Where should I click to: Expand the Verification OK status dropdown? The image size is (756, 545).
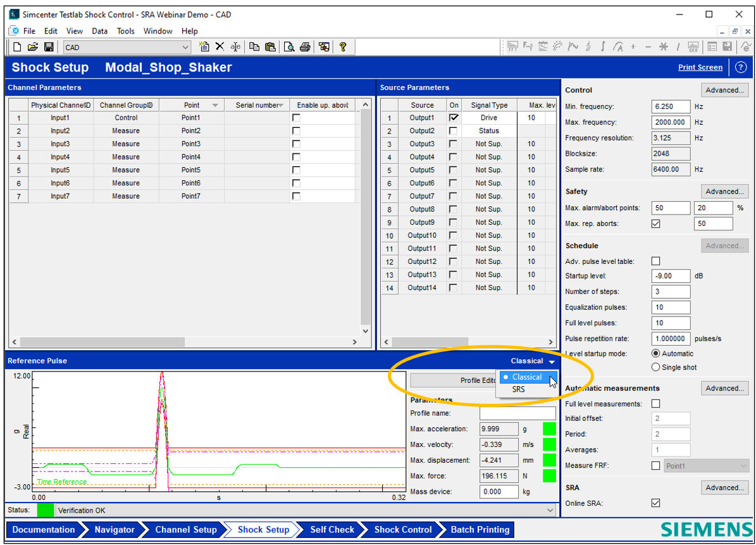point(550,510)
